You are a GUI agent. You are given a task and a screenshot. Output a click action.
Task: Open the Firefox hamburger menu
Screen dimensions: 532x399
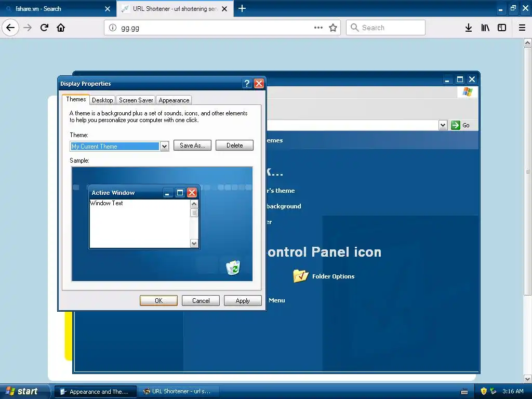pos(522,28)
